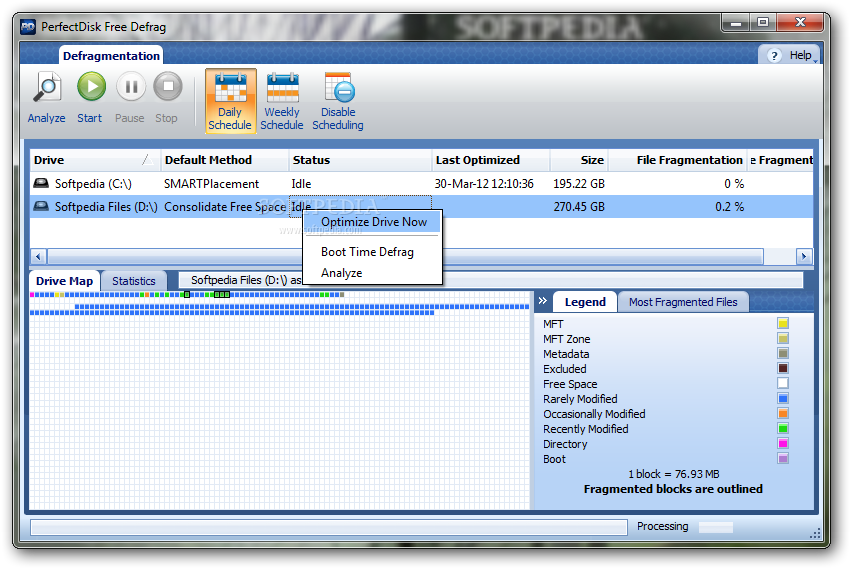Image resolution: width=851 pixels, height=569 pixels.
Task: Close the PerfectDisk Free Defrag window
Action: tap(800, 22)
